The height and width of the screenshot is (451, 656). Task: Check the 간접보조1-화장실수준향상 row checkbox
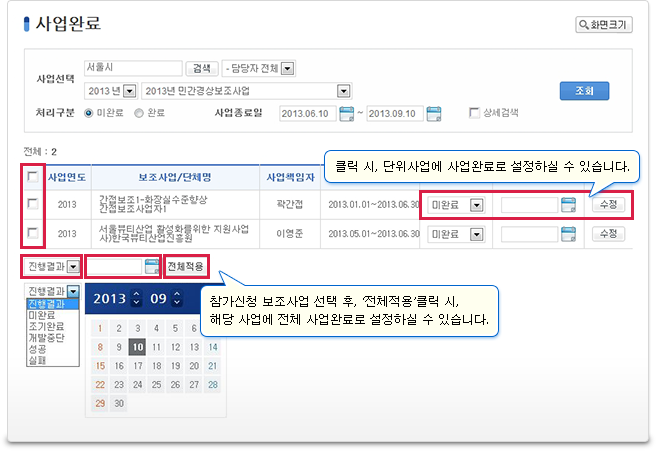tap(33, 204)
